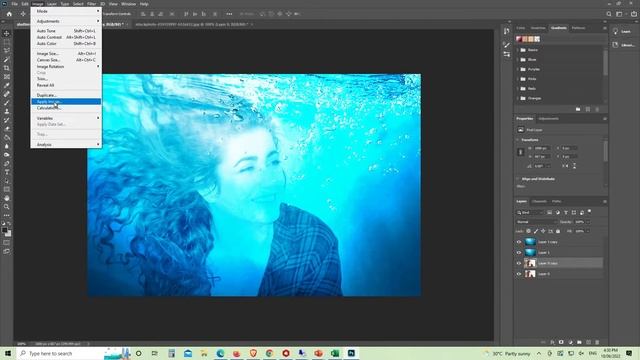Select the Blur tool
The image size is (640, 360).
point(7,146)
